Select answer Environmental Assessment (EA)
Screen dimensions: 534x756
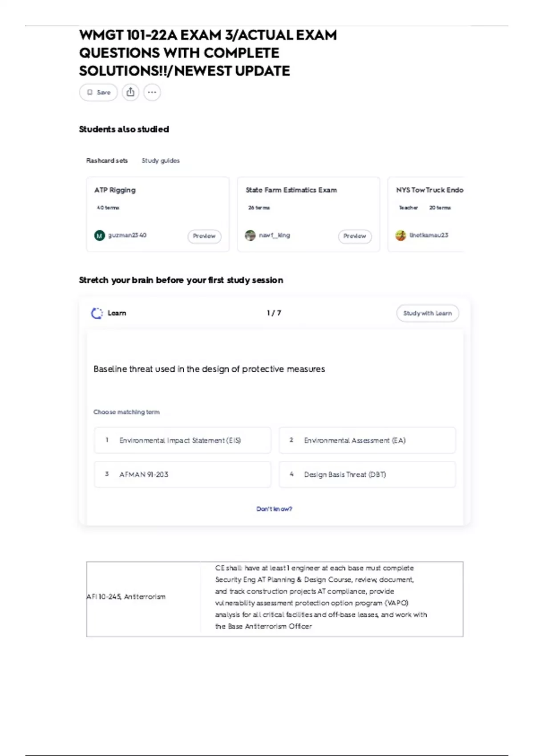coord(367,440)
